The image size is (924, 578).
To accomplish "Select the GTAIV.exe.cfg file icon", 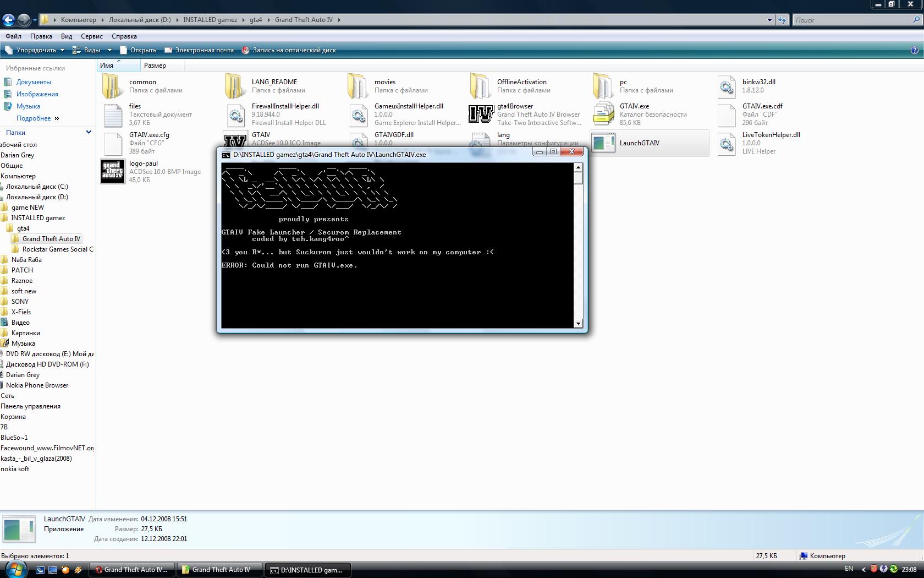I will (x=113, y=143).
